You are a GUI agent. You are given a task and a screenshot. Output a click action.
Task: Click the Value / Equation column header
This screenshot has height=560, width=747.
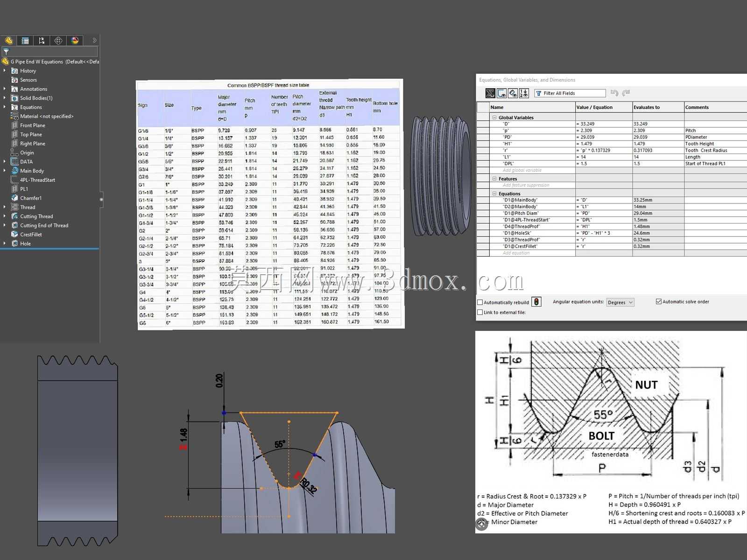tap(604, 107)
